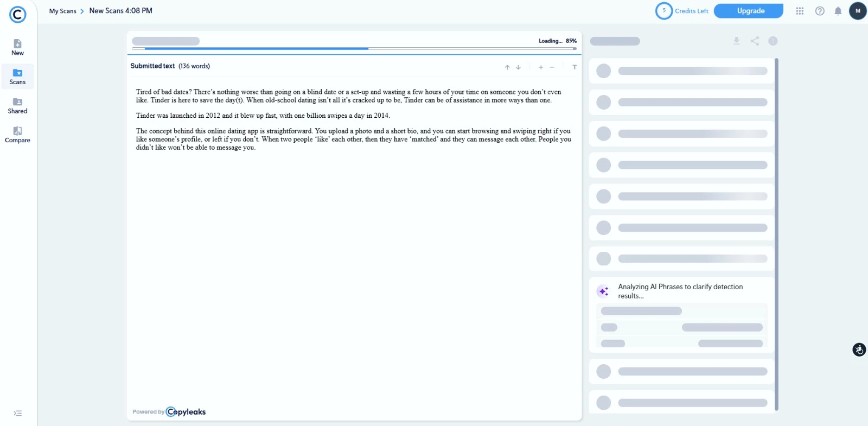Open the New scan sidebar item

click(x=17, y=48)
